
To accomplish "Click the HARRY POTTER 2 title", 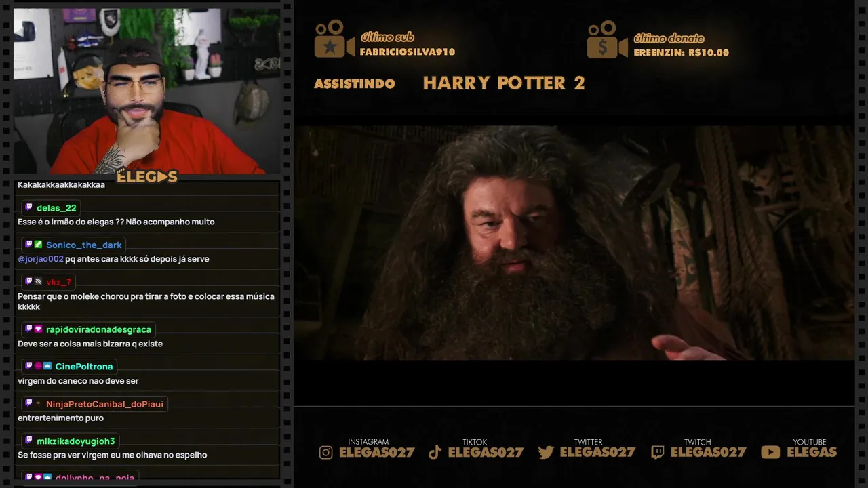I will click(x=504, y=83).
